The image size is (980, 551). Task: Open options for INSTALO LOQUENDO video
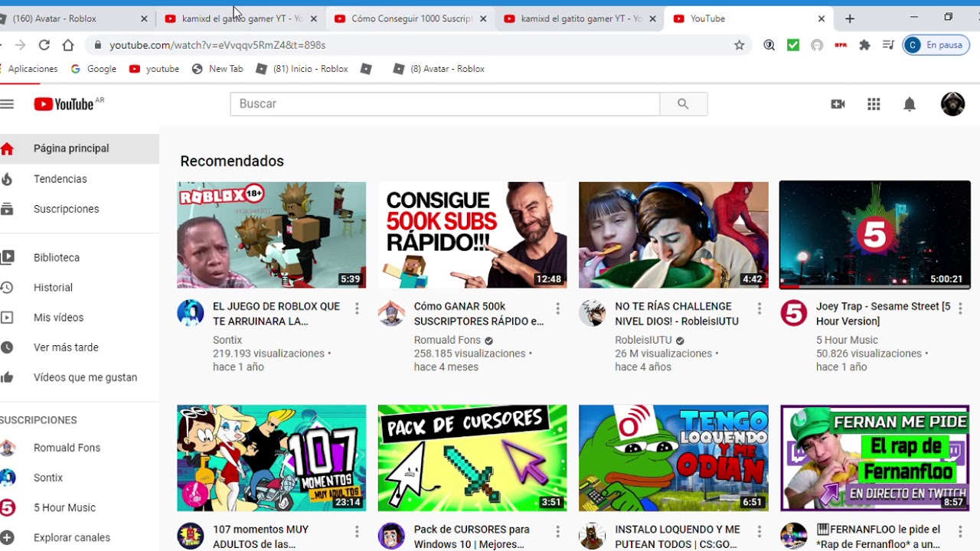tap(759, 532)
